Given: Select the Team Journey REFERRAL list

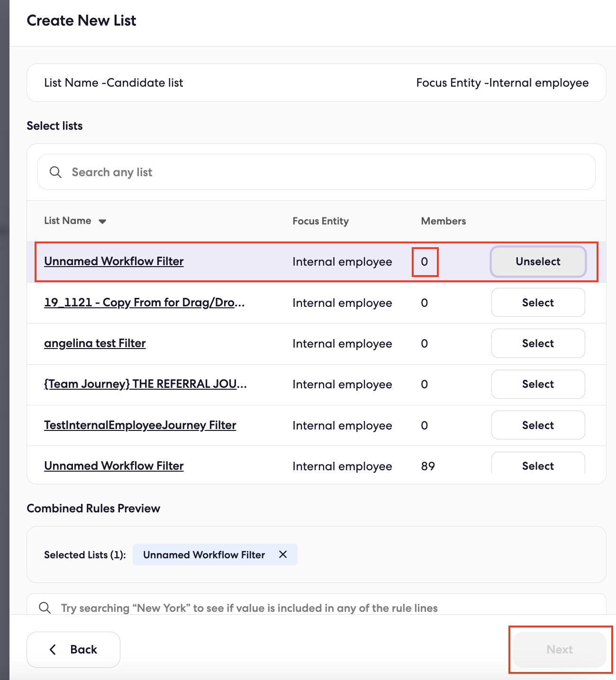Looking at the screenshot, I should (x=538, y=384).
